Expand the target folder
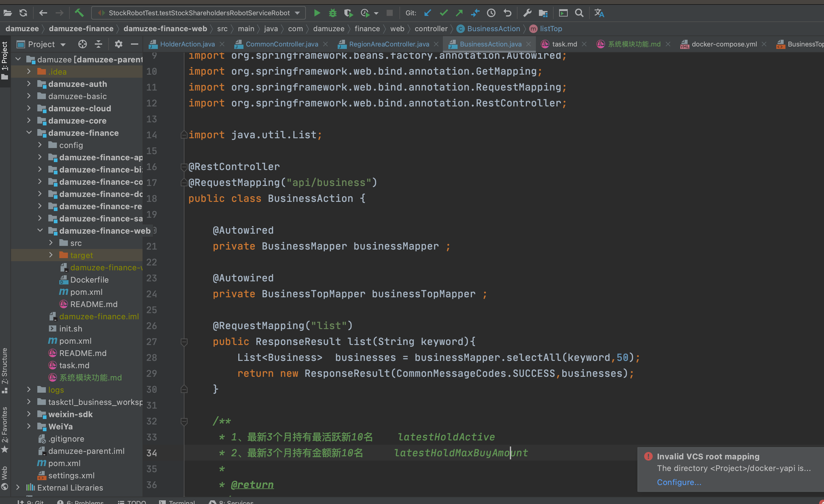 [51, 254]
